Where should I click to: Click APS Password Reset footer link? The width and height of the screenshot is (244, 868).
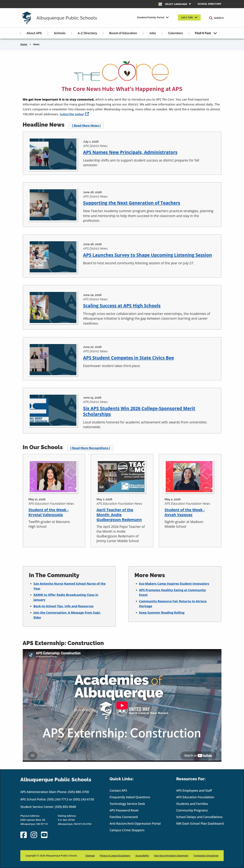click(124, 810)
